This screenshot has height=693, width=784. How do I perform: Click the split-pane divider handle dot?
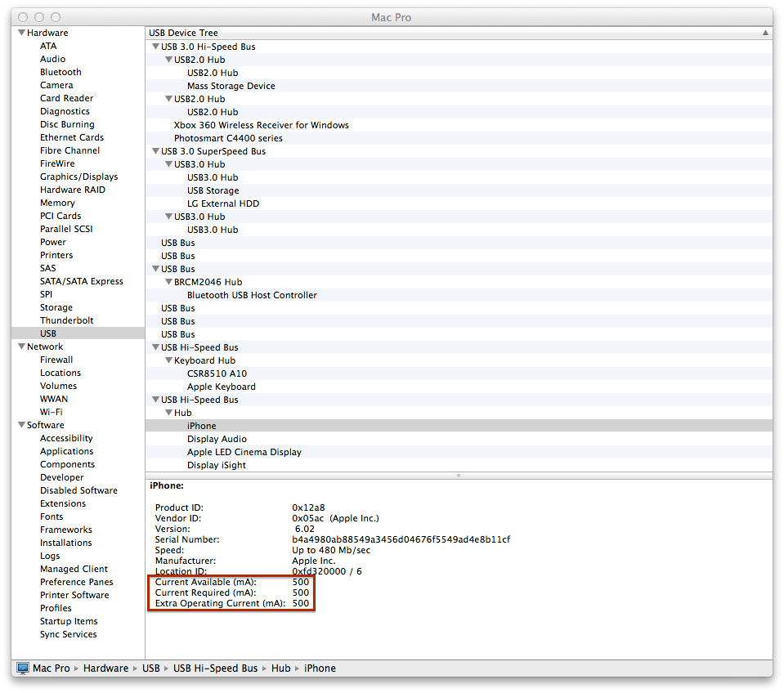click(x=459, y=476)
